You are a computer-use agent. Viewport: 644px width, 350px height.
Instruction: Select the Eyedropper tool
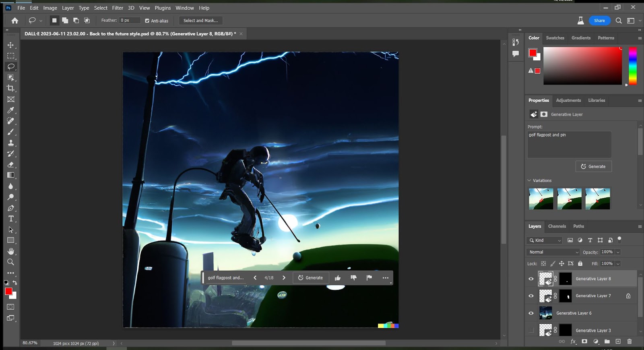pyautogui.click(x=11, y=110)
